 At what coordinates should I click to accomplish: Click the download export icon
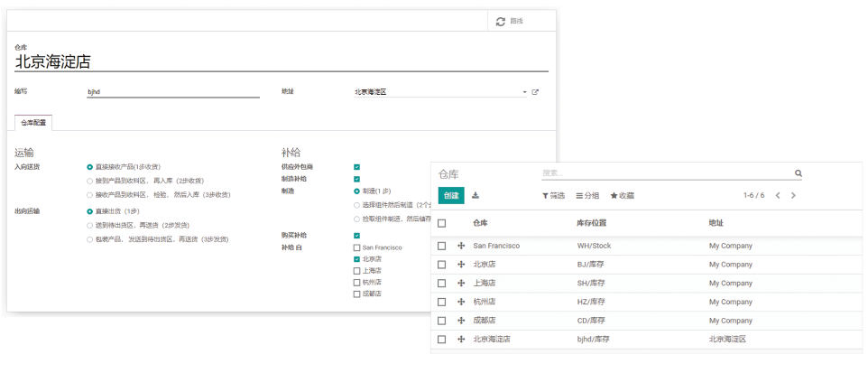476,195
